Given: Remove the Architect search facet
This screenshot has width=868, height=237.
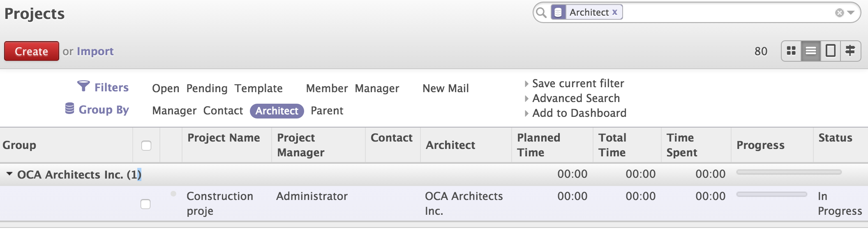Looking at the screenshot, I should coord(615,12).
